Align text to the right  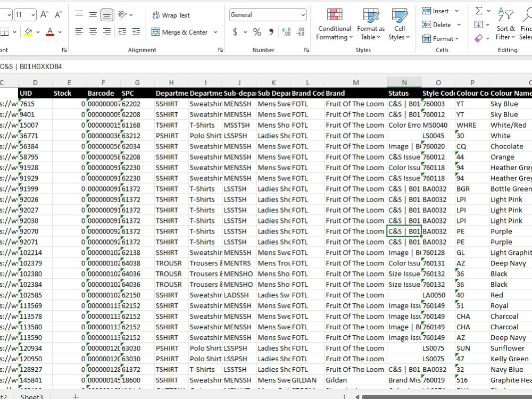tap(106, 32)
